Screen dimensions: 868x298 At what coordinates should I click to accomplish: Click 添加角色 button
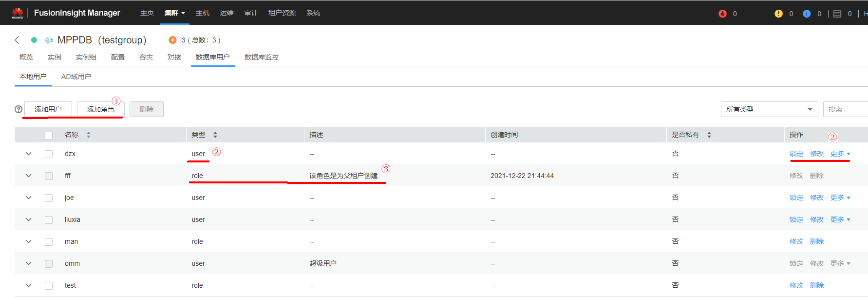101,109
